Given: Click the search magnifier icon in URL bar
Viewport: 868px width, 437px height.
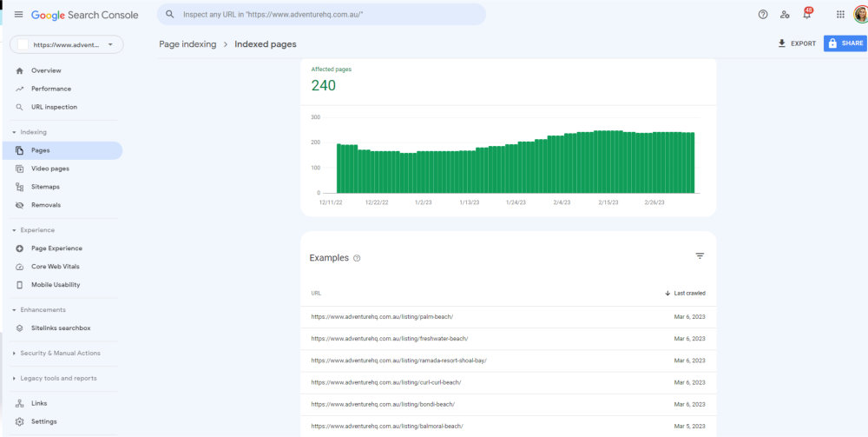Looking at the screenshot, I should pyautogui.click(x=170, y=15).
